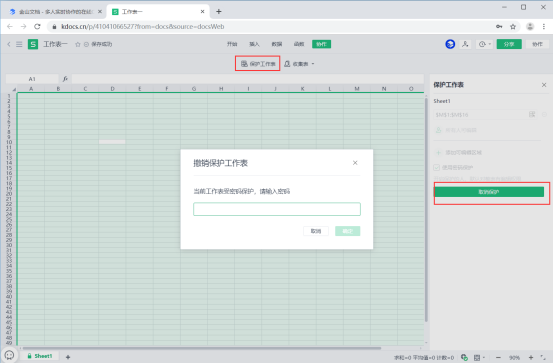Toggle the 使用密码保护 checkbox
The image size is (553, 364).
coord(437,167)
